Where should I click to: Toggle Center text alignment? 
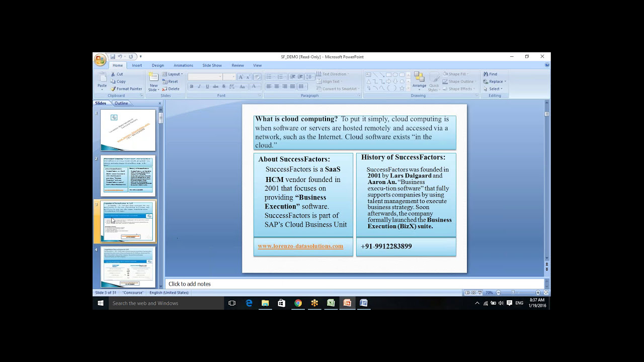click(x=277, y=86)
